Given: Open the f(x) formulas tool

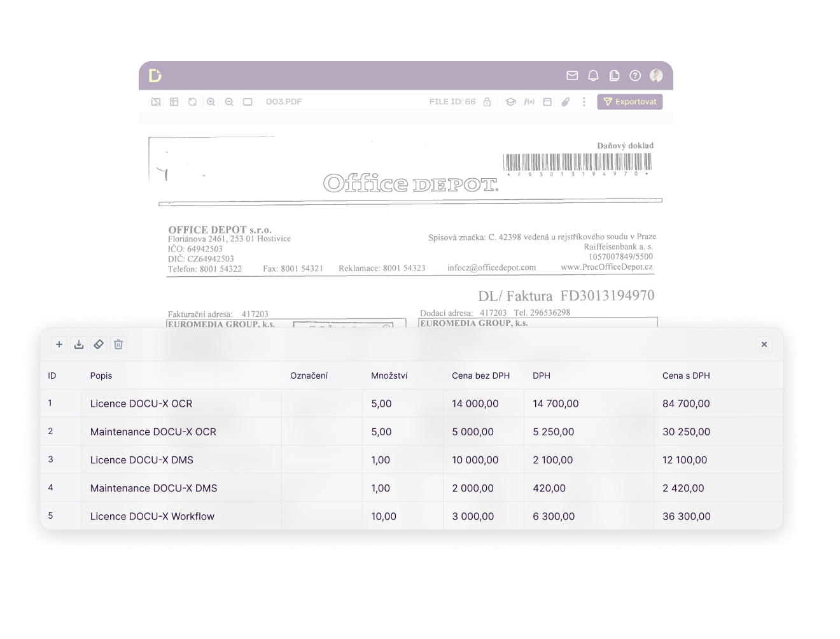Looking at the screenshot, I should click(529, 102).
